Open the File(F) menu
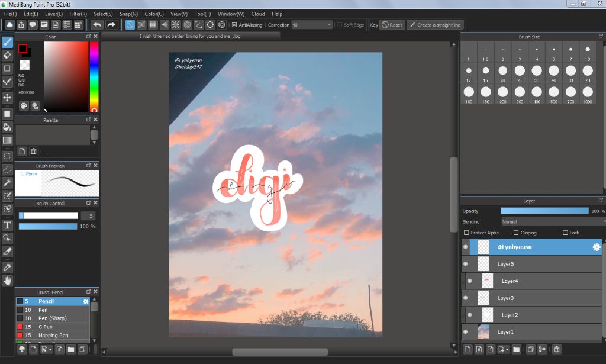Screen dimensions: 606x364 click(x=10, y=14)
